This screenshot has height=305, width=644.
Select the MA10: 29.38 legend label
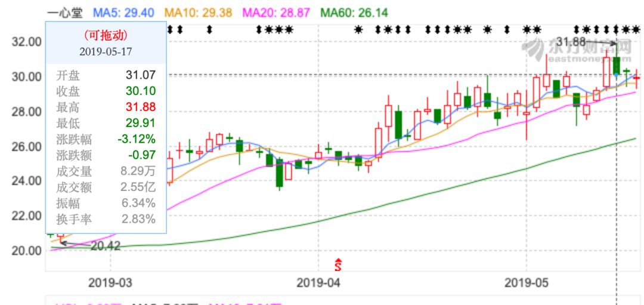pos(197,12)
